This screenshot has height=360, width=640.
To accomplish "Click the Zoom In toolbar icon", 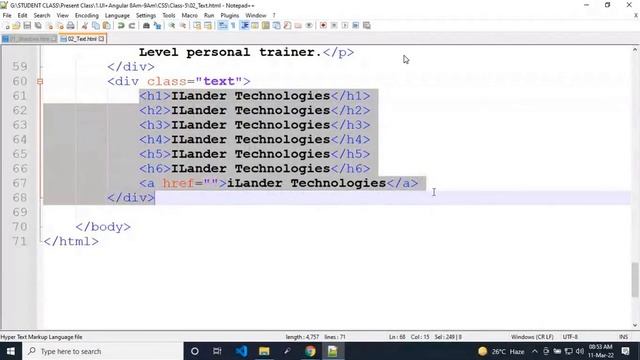I will 172,26.
